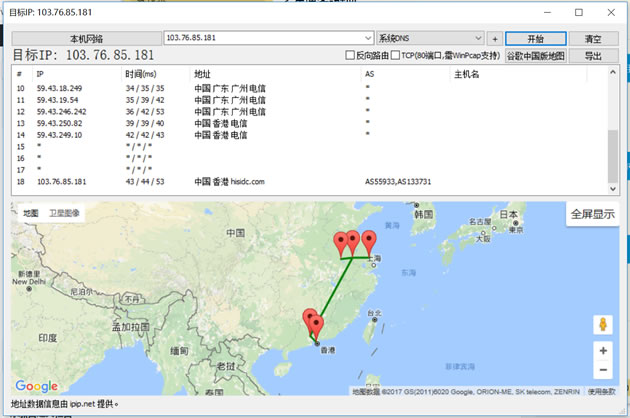The height and width of the screenshot is (418, 630).
Task: Select the 地图 map view tab
Action: pyautogui.click(x=30, y=213)
